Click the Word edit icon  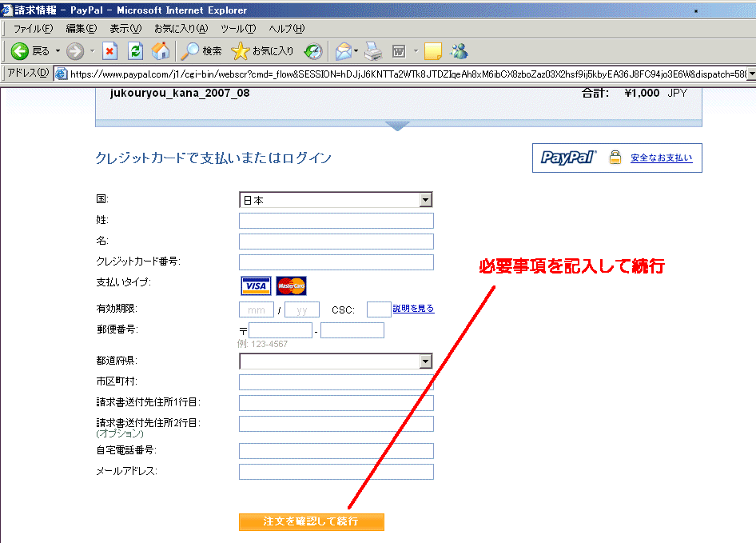coord(399,51)
